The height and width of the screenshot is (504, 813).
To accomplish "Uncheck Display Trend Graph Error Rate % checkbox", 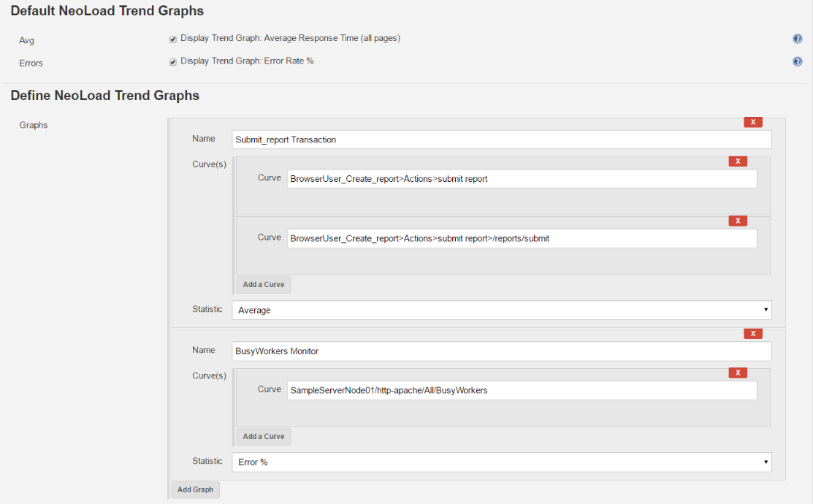I will (x=172, y=61).
